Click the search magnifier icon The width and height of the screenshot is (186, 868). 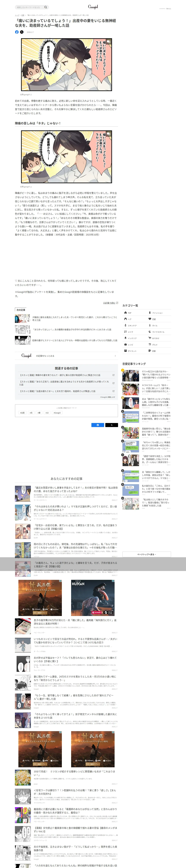click(46, 7)
